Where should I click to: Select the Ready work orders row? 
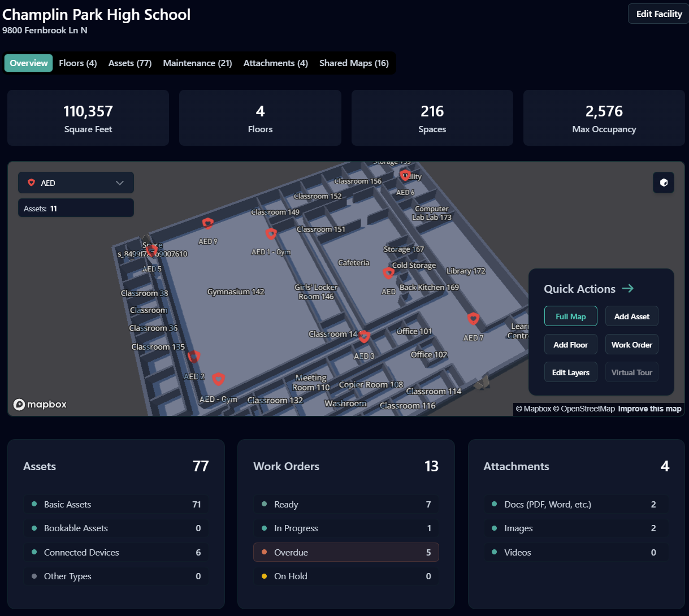click(346, 504)
